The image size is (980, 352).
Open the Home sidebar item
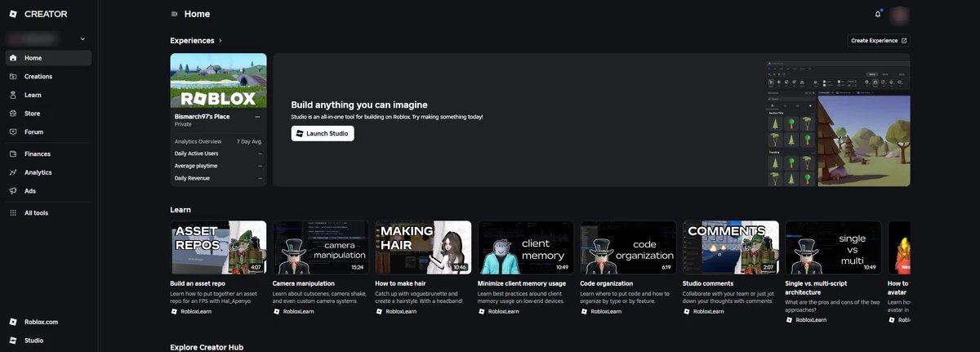48,58
